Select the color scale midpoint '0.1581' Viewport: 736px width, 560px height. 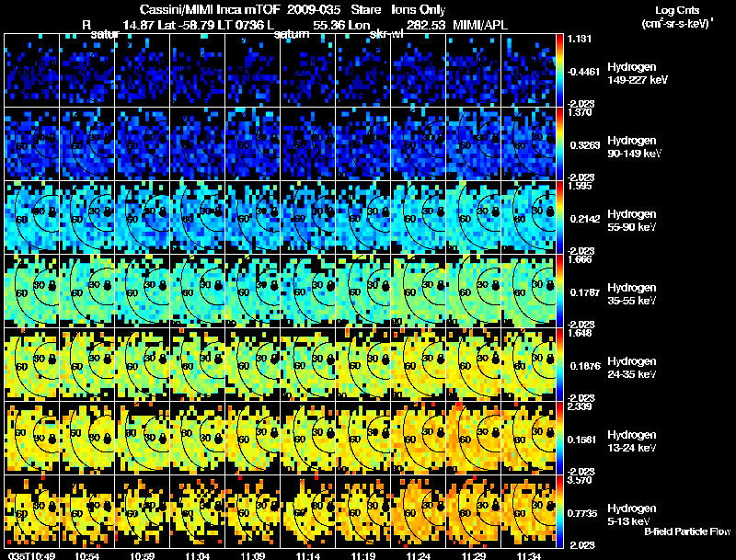[x=585, y=440]
